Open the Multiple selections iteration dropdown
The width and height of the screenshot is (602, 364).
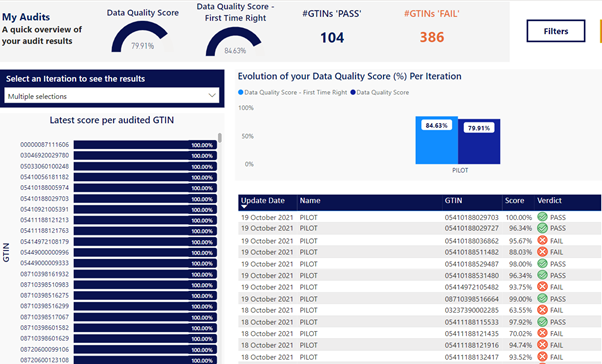click(112, 96)
